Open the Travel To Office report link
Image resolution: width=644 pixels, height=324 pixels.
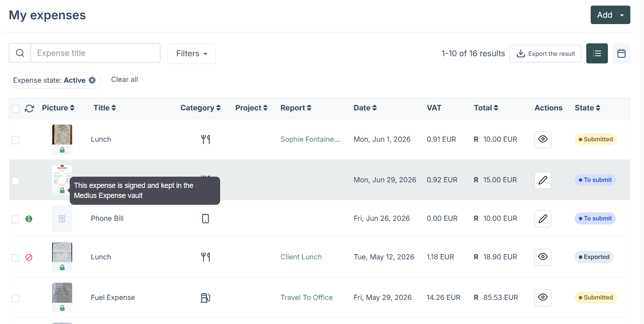307,298
